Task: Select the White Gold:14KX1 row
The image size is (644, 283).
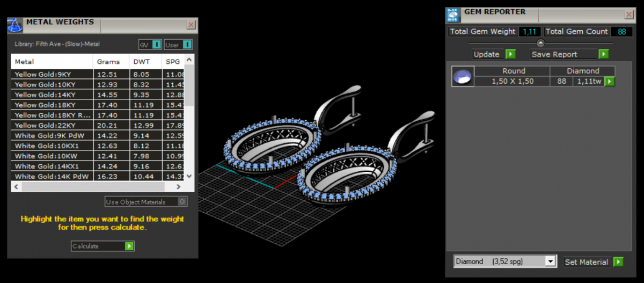Action: point(98,166)
